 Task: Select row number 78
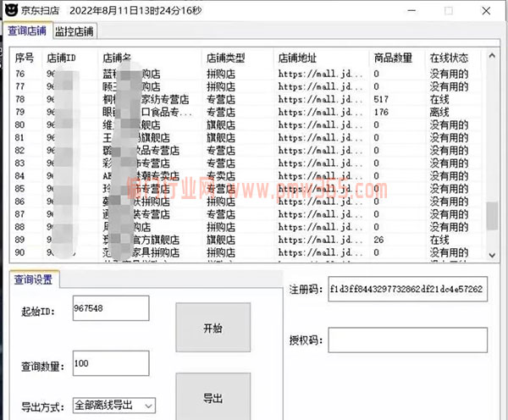tap(19, 99)
